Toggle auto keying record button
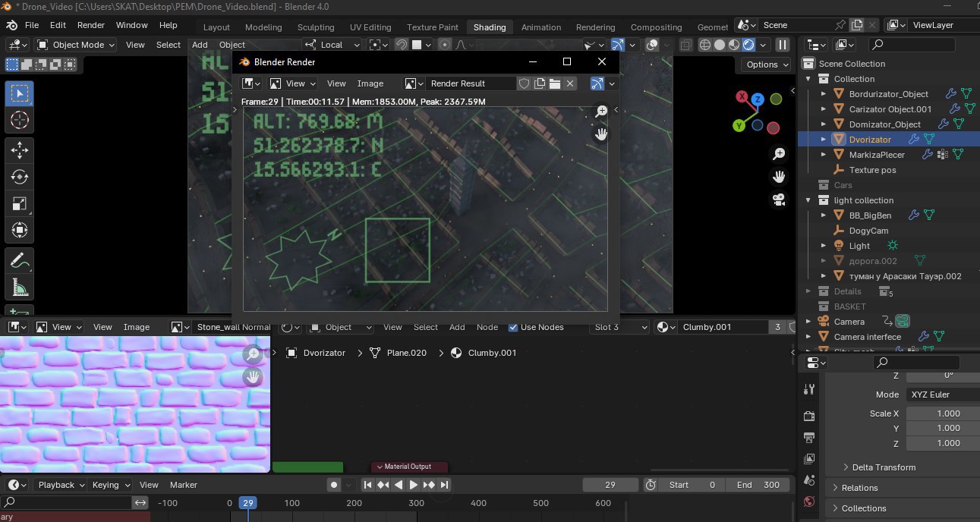The width and height of the screenshot is (980, 522). 333,485
